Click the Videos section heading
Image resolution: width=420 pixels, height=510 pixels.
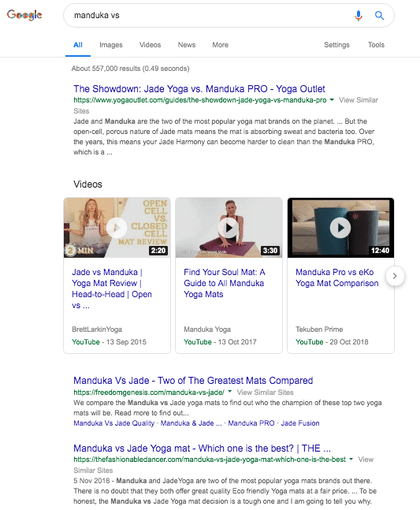(87, 184)
